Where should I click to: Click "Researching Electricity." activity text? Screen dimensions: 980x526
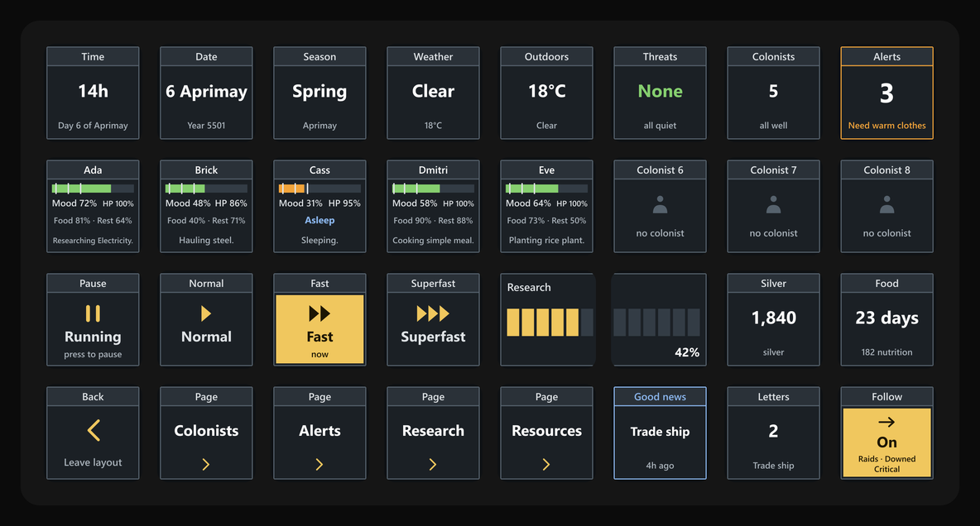(x=93, y=241)
